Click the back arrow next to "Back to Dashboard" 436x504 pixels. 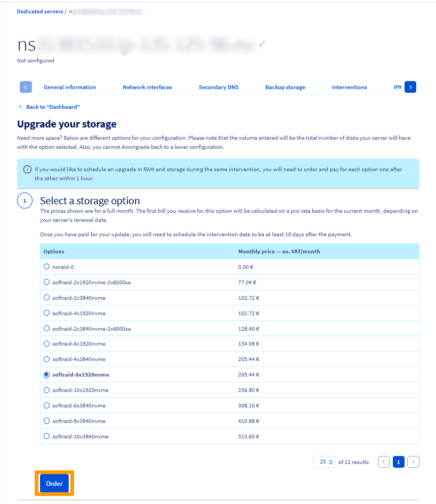click(20, 107)
